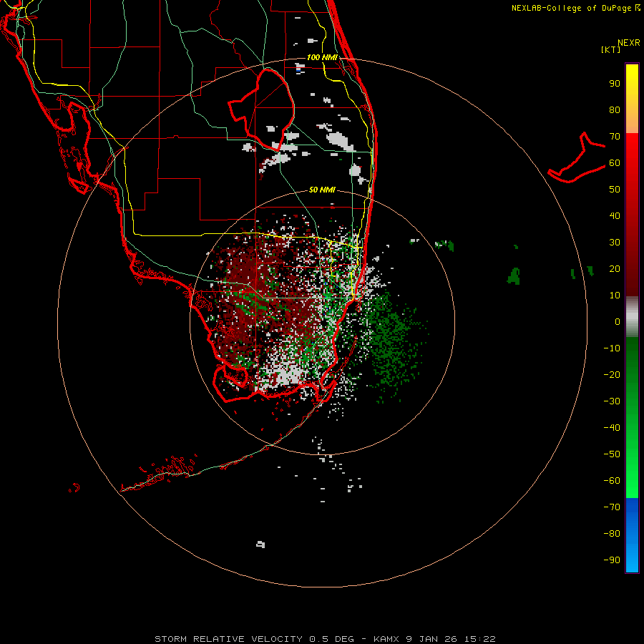The width and height of the screenshot is (644, 644).
Task: Click the NEXR label above the color scale
Action: tap(629, 43)
